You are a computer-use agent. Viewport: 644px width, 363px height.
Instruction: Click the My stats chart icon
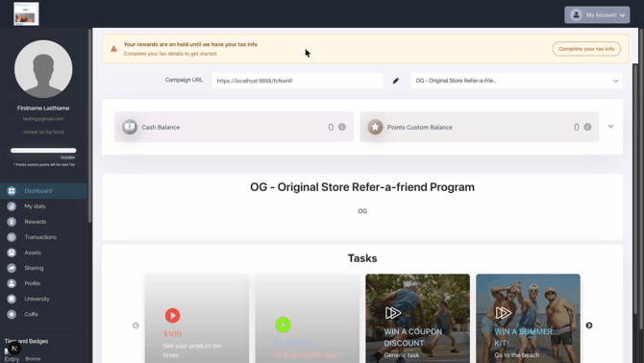[x=12, y=206]
